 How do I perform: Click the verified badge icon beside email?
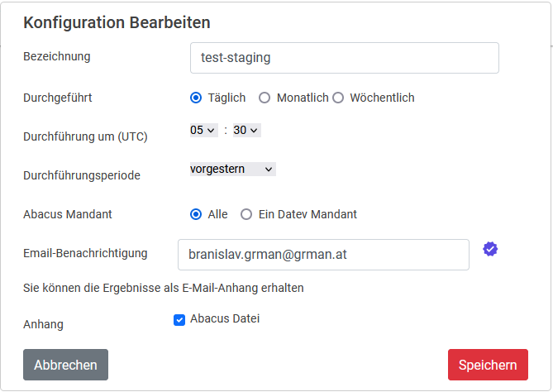pos(490,249)
